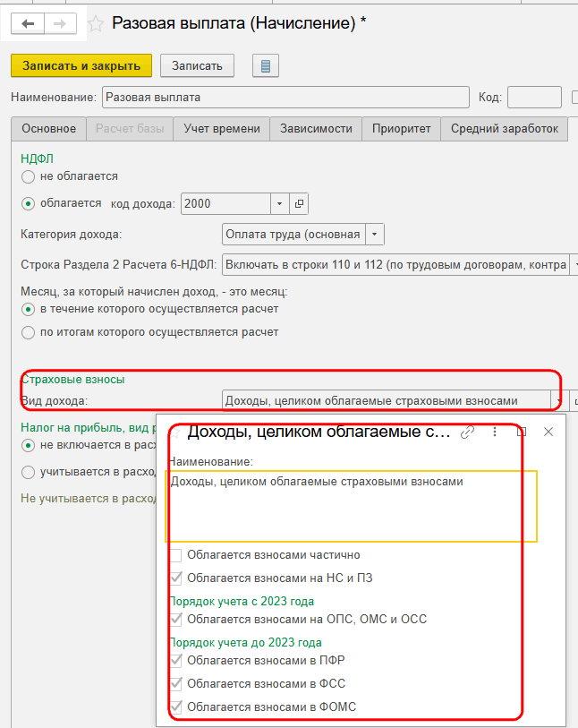Close the Доходы popup window
This screenshot has height=728, width=578.
pos(548,432)
